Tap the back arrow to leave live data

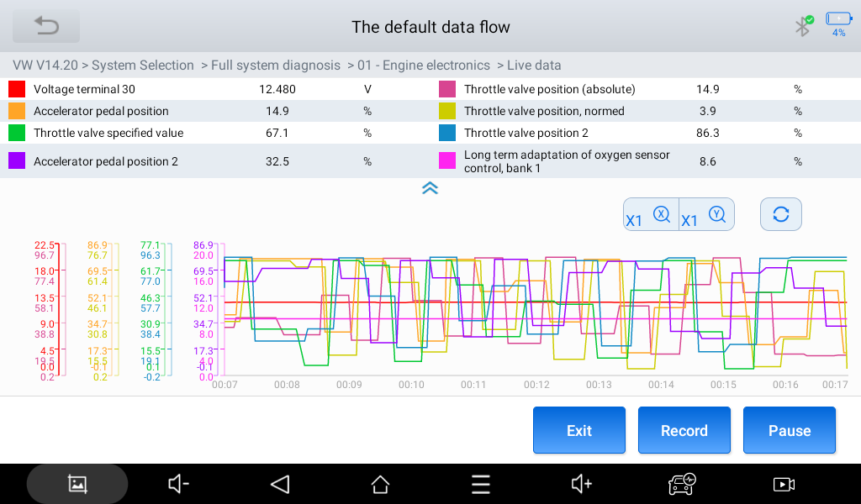coord(45,26)
